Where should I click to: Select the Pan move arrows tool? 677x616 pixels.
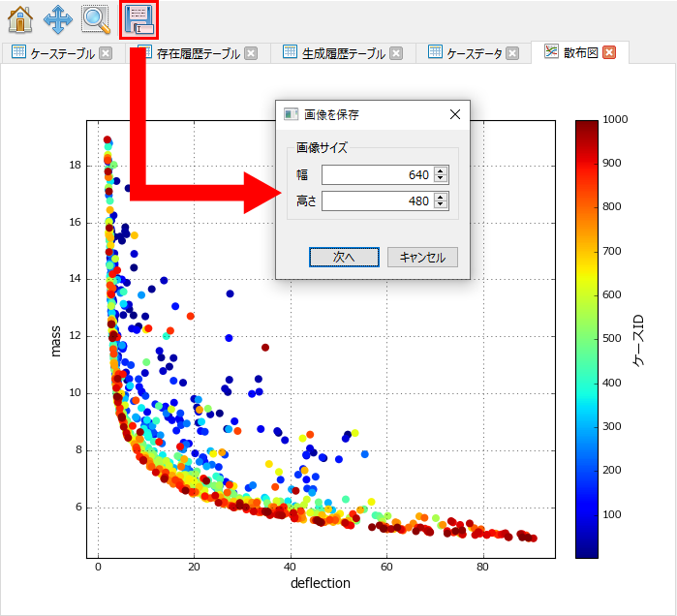[57, 18]
